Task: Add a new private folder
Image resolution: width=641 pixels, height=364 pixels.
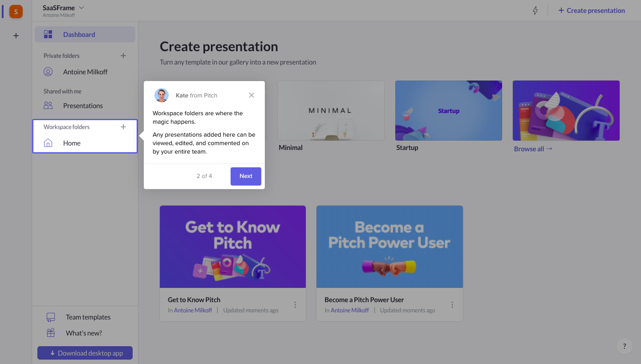Action: [x=123, y=56]
